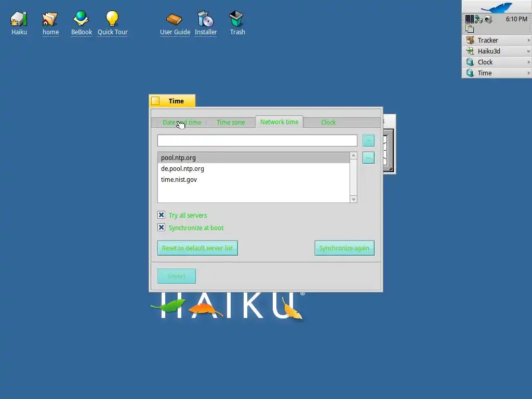Close the Time window with yellow square

click(155, 101)
